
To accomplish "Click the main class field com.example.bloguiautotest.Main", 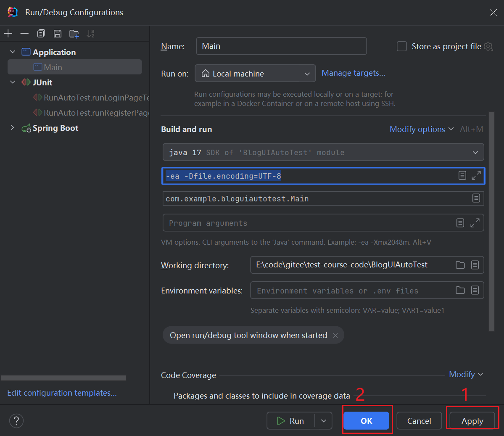I will 323,198.
